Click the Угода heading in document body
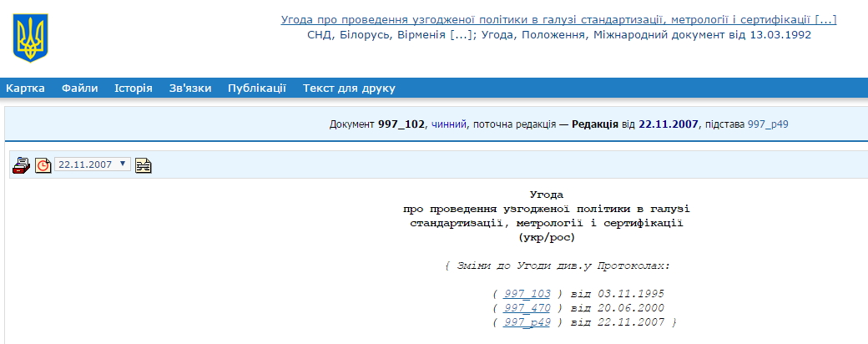The height and width of the screenshot is (344, 868). pyautogui.click(x=547, y=195)
